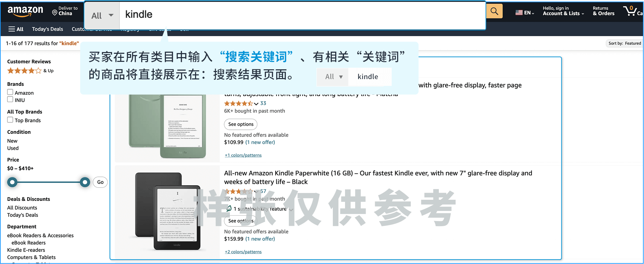Screen dimensions: 644x264
Task: Expand the Sort by Featured dropdown
Action: (x=624, y=43)
